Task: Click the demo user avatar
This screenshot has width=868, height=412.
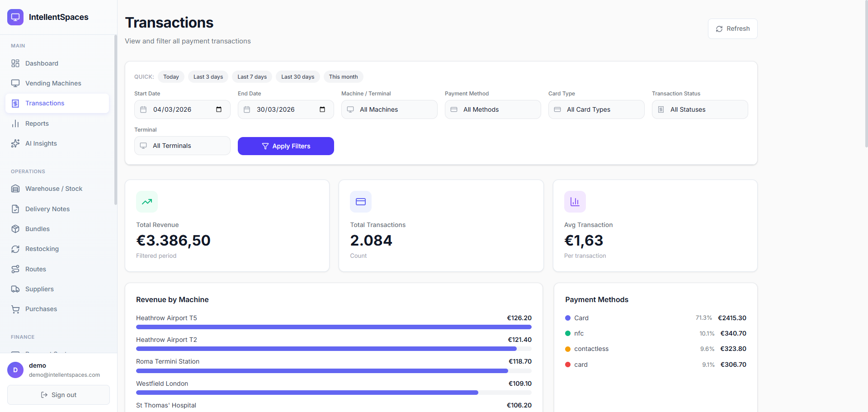Action: tap(15, 370)
